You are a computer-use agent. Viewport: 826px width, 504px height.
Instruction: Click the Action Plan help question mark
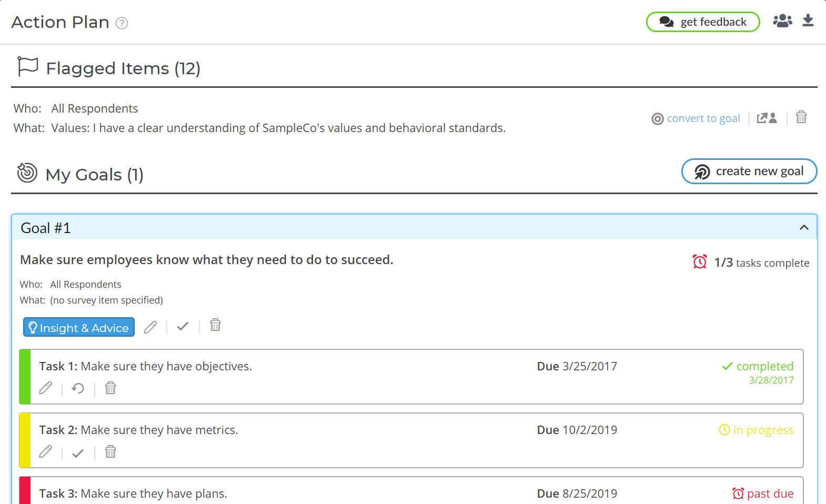pos(122,23)
